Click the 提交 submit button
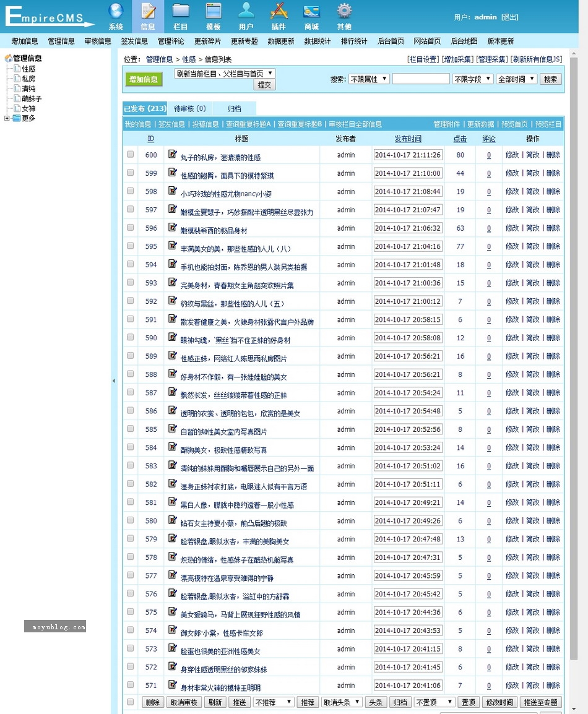 (264, 85)
